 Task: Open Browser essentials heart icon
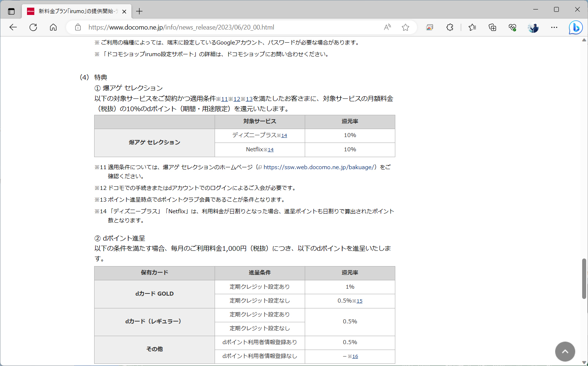(512, 27)
